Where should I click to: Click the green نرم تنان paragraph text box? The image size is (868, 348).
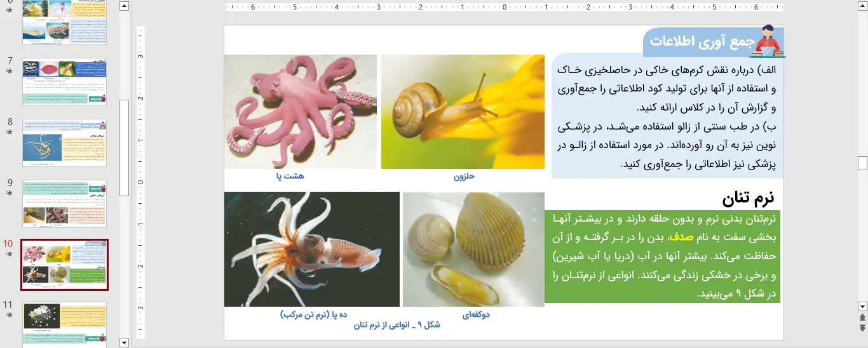(x=662, y=257)
